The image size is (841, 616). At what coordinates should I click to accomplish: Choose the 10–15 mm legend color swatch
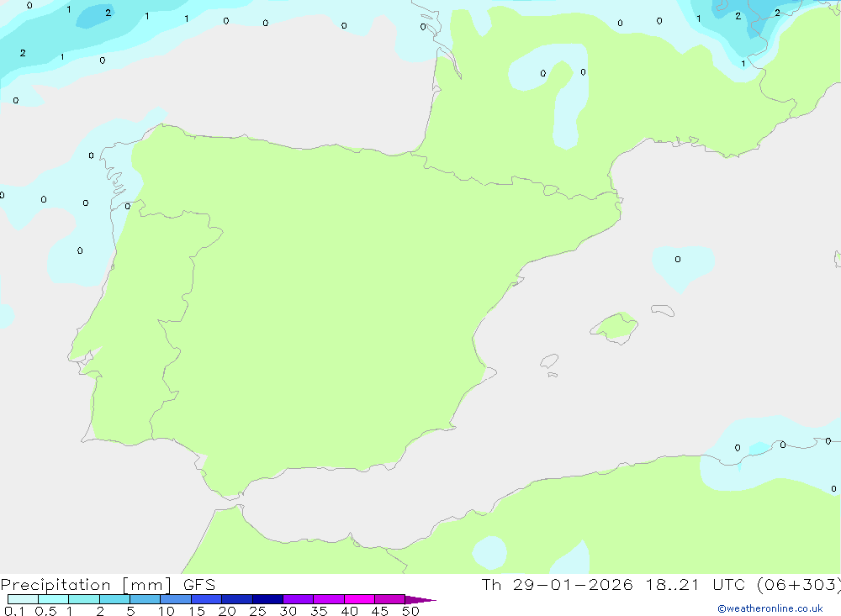pyautogui.click(x=176, y=599)
